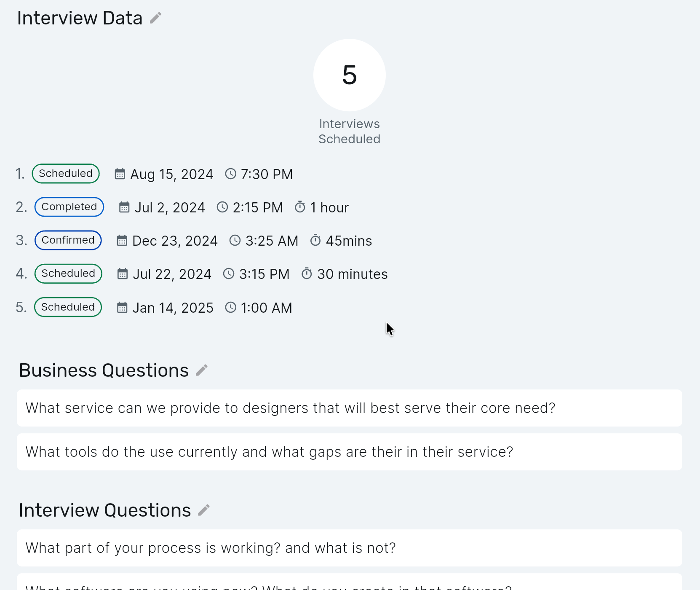
Task: Click calendar icon before Dec 23, 2024
Action: pyautogui.click(x=122, y=241)
